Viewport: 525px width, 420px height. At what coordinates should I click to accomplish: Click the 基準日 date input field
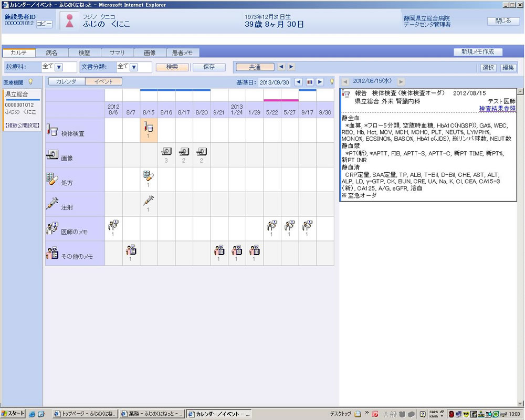275,82
